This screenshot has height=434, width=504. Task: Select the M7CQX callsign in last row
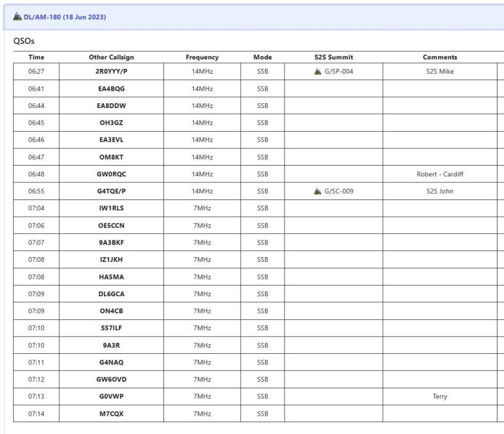(111, 414)
